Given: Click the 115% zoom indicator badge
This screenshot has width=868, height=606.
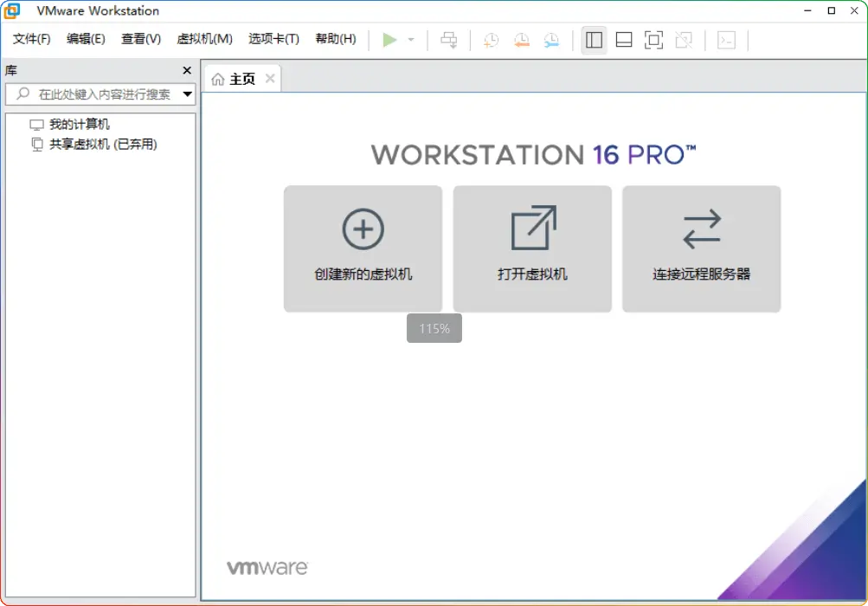Looking at the screenshot, I should (434, 328).
